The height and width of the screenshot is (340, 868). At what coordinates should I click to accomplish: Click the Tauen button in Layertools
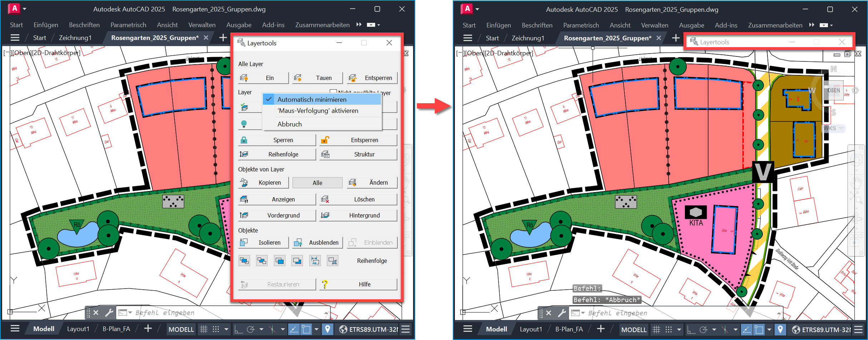pos(317,78)
